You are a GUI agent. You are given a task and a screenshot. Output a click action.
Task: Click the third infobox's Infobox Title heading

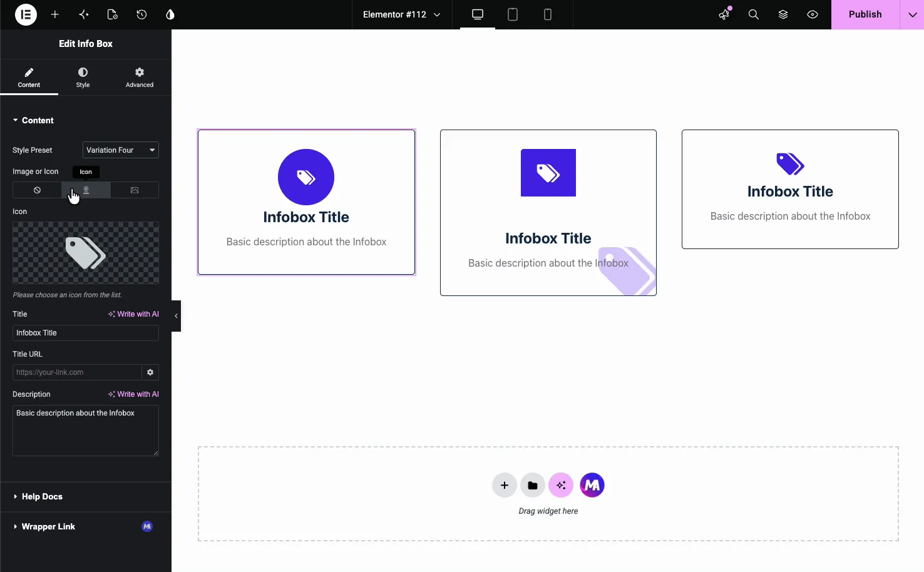click(790, 192)
